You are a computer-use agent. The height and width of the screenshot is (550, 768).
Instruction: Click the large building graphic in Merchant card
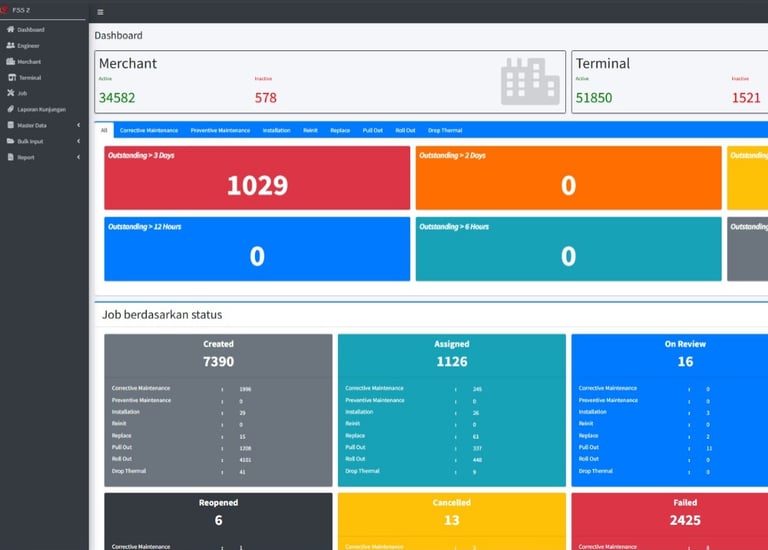[530, 81]
